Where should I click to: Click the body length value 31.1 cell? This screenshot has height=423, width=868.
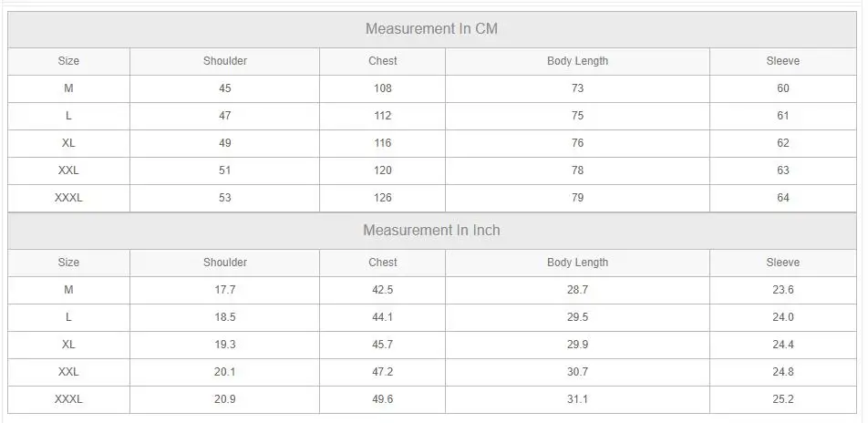[x=577, y=399]
